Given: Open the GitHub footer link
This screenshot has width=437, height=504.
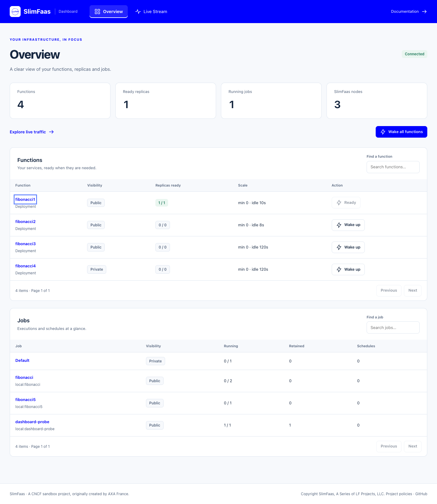Looking at the screenshot, I should coord(421,494).
